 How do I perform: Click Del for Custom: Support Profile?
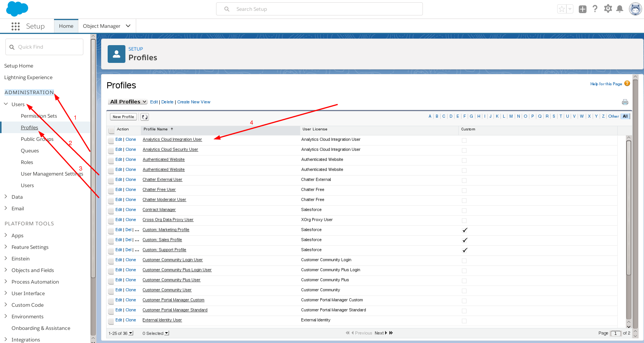pyautogui.click(x=128, y=250)
